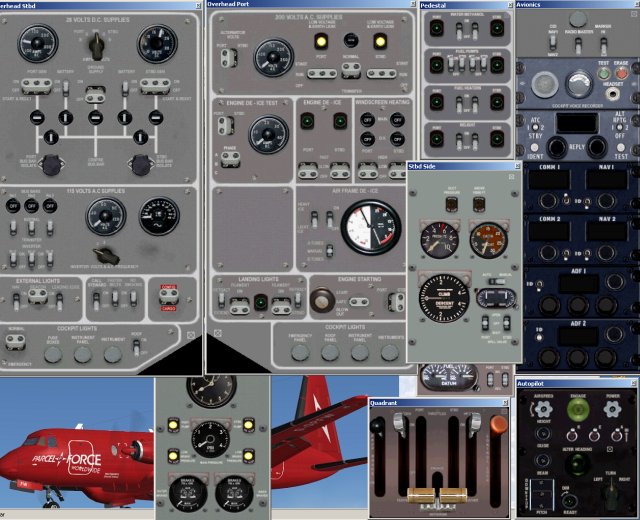The image size is (640, 520).
Task: Click the green Landing Lights indicator
Action: tap(260, 303)
